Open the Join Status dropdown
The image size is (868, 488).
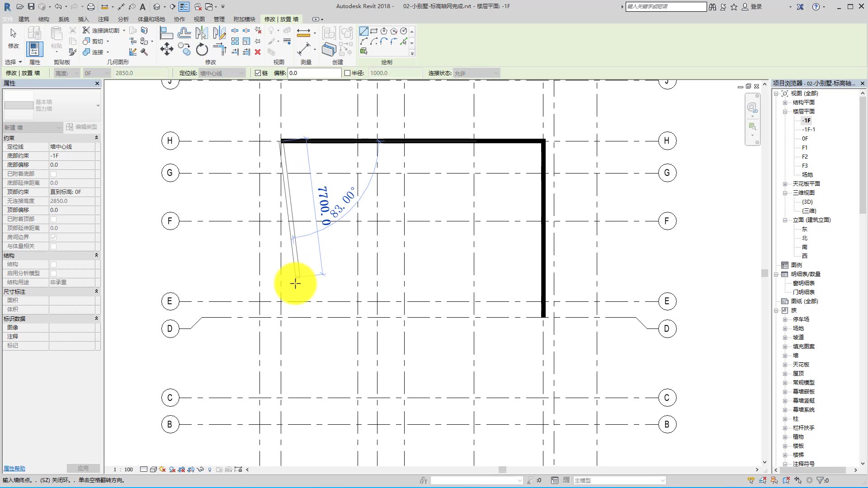tap(476, 73)
